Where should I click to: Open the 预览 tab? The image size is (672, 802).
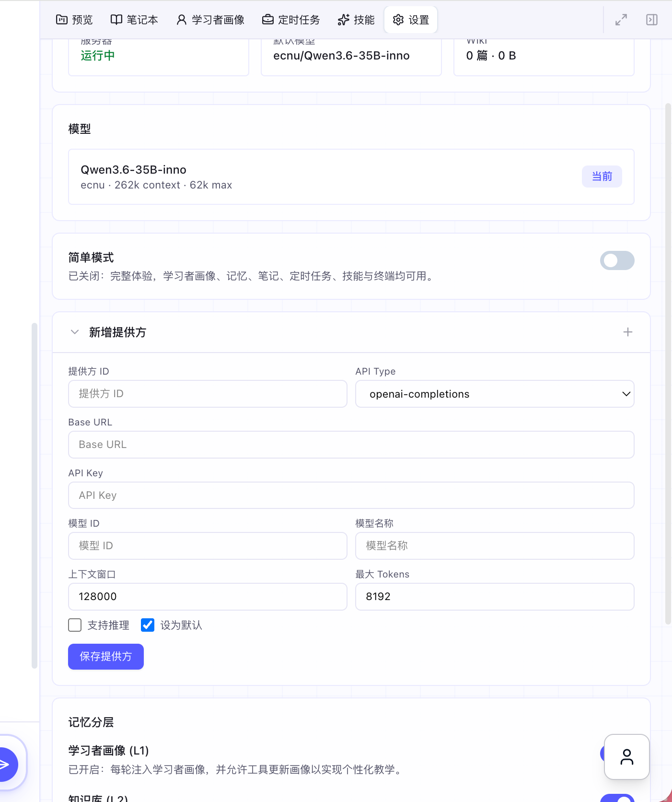point(74,20)
